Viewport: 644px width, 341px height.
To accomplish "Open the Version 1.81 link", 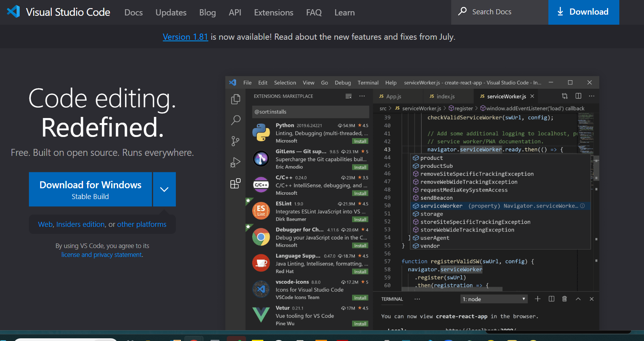I will click(185, 37).
